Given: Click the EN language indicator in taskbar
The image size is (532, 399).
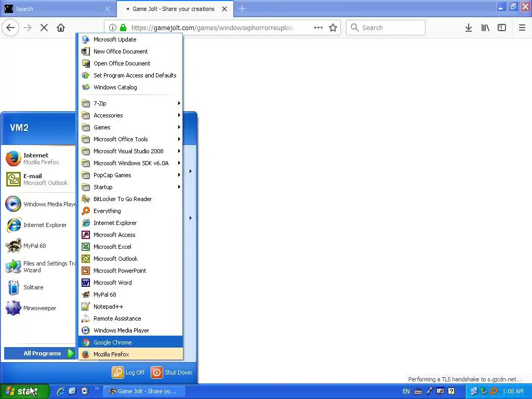Looking at the screenshot, I should point(406,391).
